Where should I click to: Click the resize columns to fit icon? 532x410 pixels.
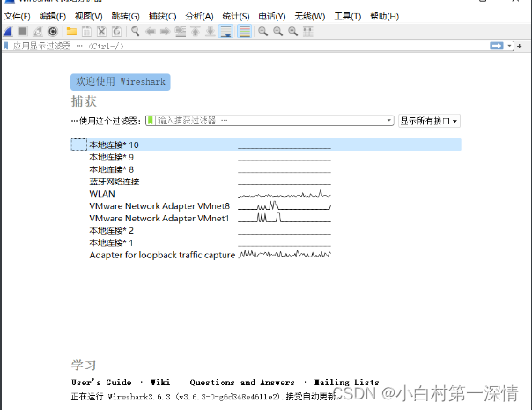click(x=307, y=32)
